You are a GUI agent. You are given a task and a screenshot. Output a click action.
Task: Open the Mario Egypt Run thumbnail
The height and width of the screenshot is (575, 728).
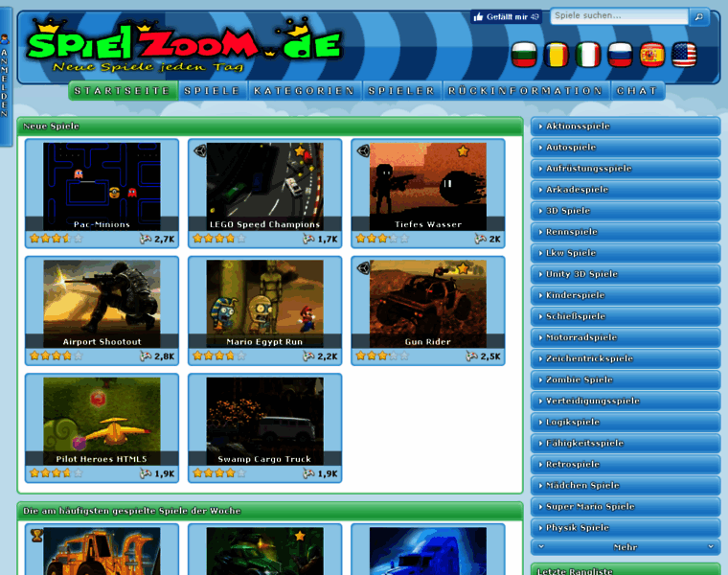pyautogui.click(x=264, y=304)
